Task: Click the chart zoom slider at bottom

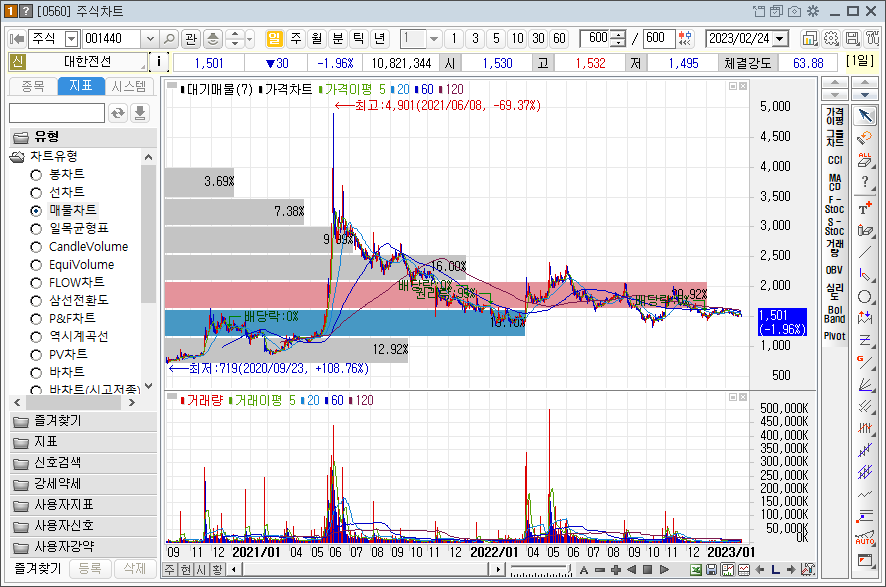Action: pyautogui.click(x=540, y=570)
